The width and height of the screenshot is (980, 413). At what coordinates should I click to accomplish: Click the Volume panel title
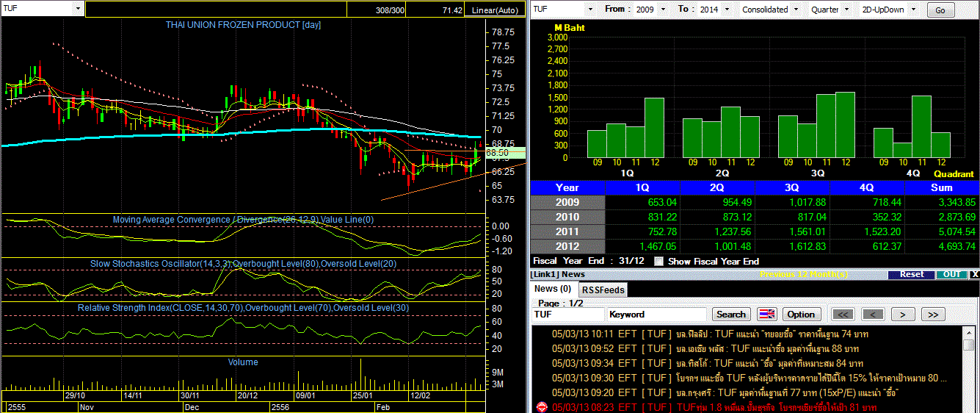pyautogui.click(x=243, y=362)
